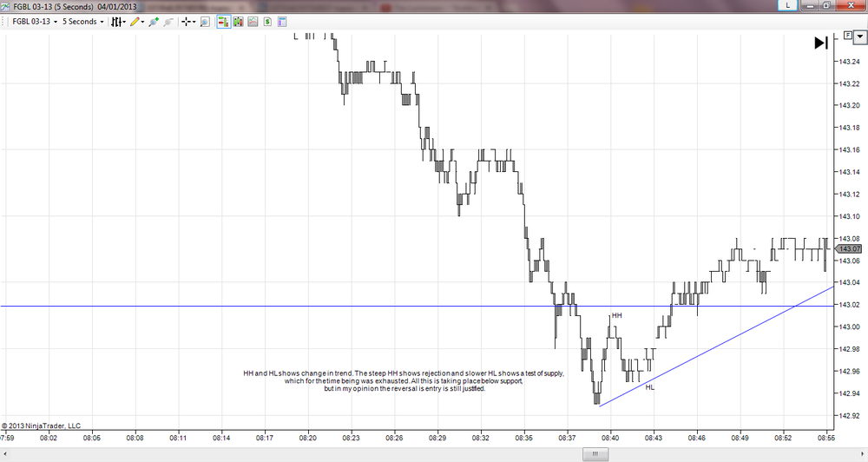Toggle the chart trader icon
The height and width of the screenshot is (462, 868).
pos(224,22)
